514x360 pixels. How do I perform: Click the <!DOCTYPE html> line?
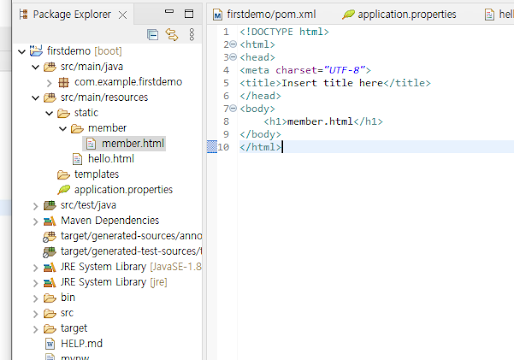coord(284,32)
